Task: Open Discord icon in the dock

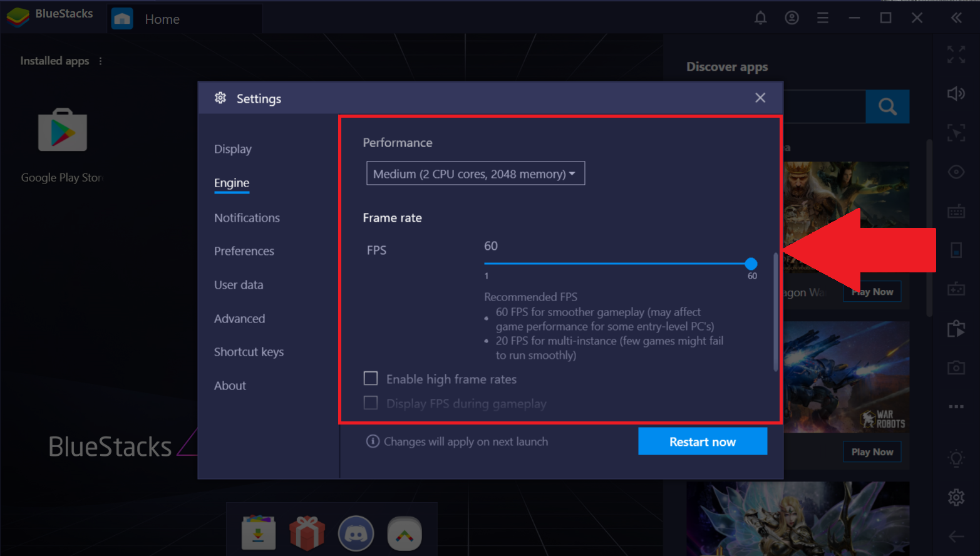Action: pyautogui.click(x=356, y=533)
